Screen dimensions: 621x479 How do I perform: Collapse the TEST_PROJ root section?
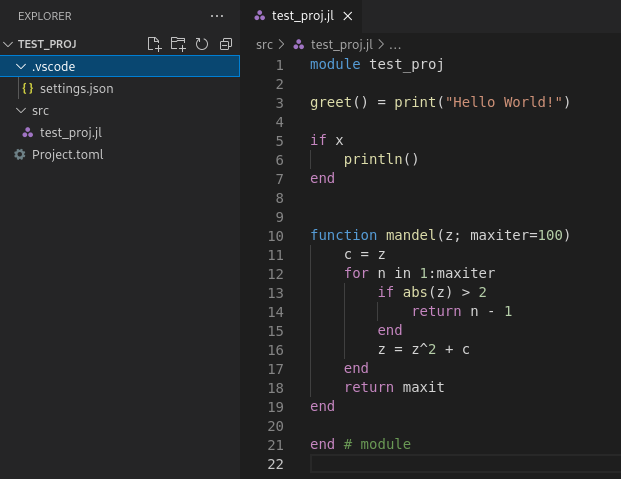(x=8, y=44)
